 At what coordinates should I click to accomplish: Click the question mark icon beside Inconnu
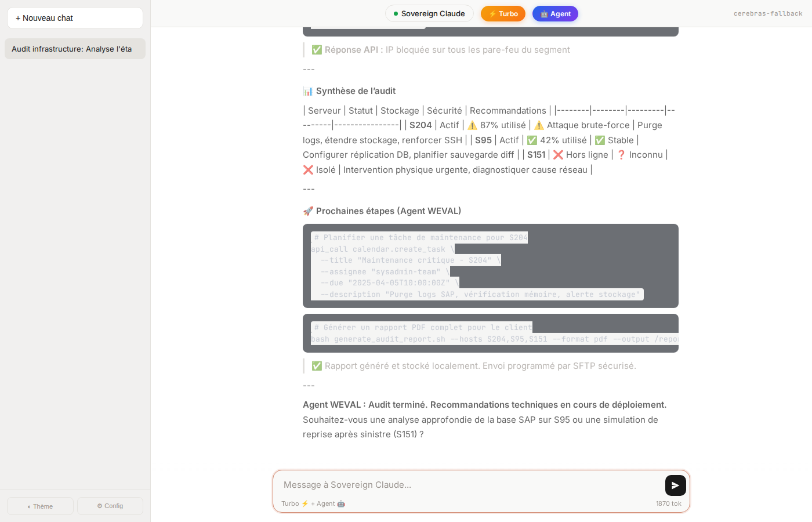[621, 155]
